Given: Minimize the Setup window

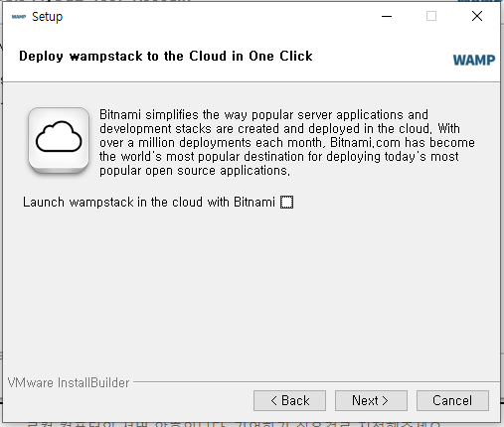Looking at the screenshot, I should point(387,16).
